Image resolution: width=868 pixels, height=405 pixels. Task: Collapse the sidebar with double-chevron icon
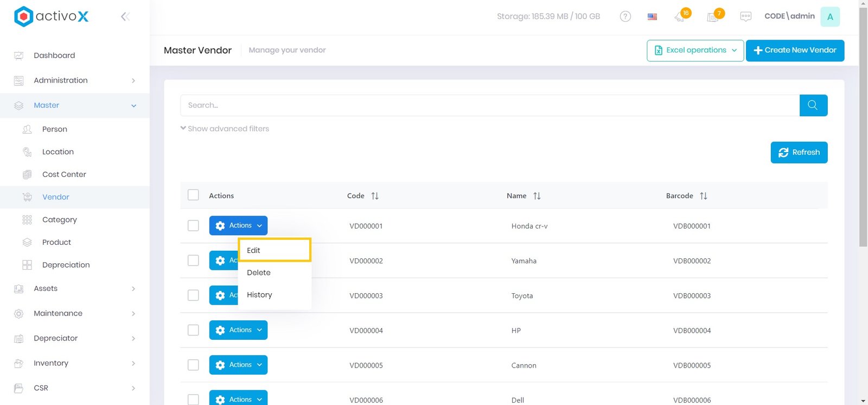click(125, 17)
